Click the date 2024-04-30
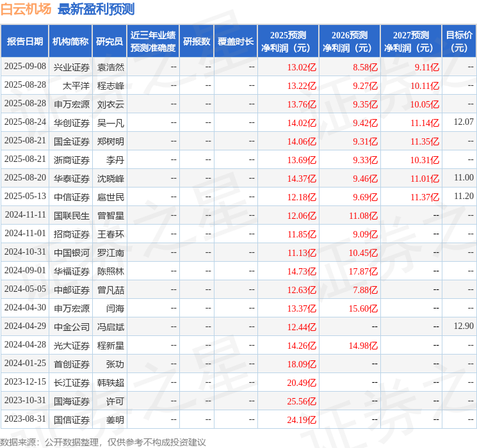 (25, 307)
